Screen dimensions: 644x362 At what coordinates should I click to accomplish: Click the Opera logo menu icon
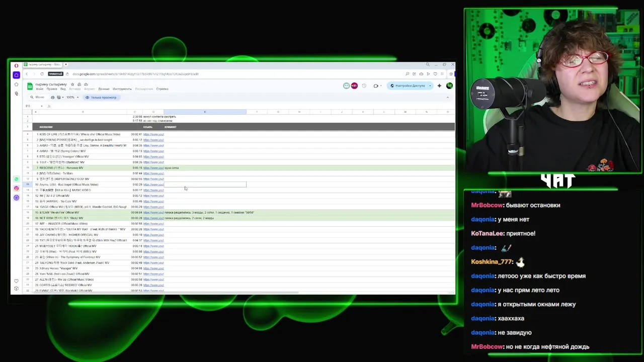(x=16, y=65)
